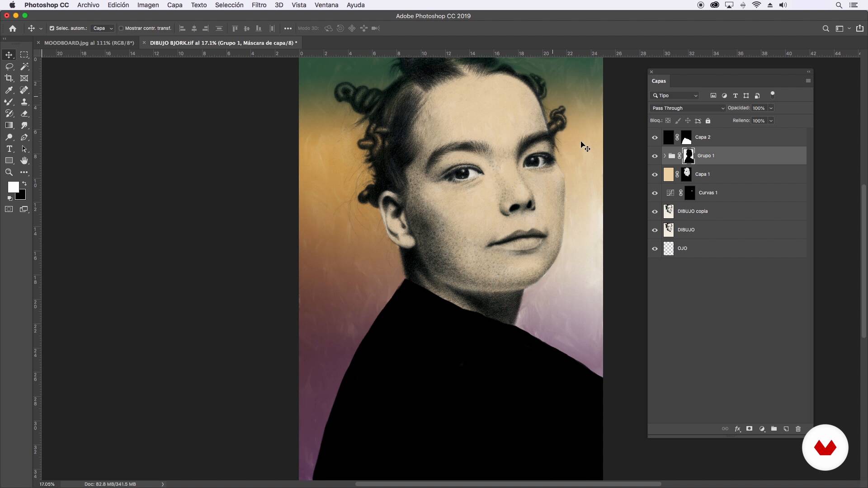Viewport: 868px width, 488px height.
Task: Select the Brush tool
Action: click(x=9, y=102)
